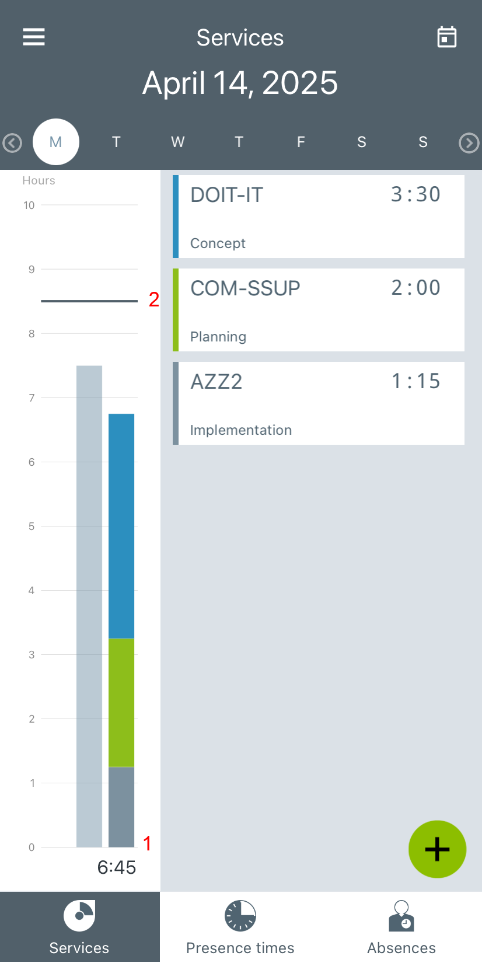Click the target hours line on chart

(x=89, y=301)
